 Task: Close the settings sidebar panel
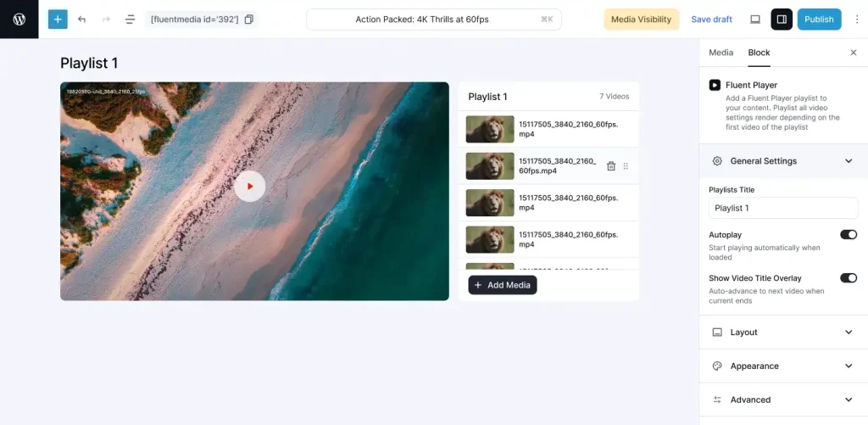[853, 53]
